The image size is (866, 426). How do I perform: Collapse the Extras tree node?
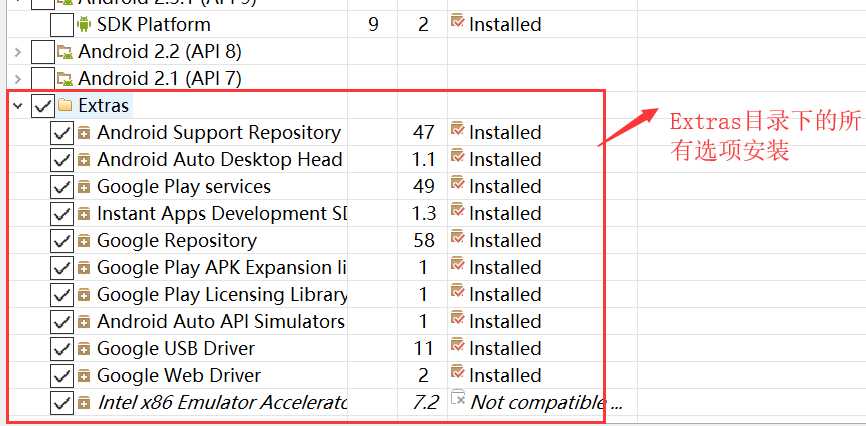(18, 106)
